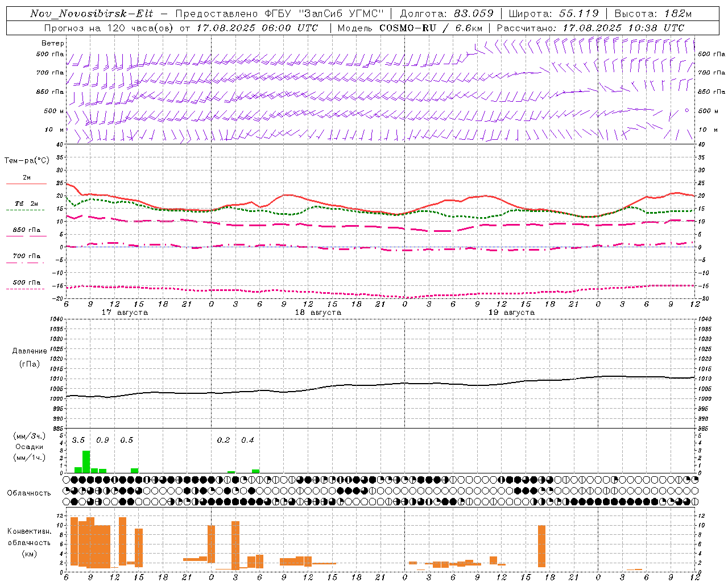Click "500 гПа" in the temperature legend
Viewport: 728px width, 582px height.
pyautogui.click(x=27, y=282)
